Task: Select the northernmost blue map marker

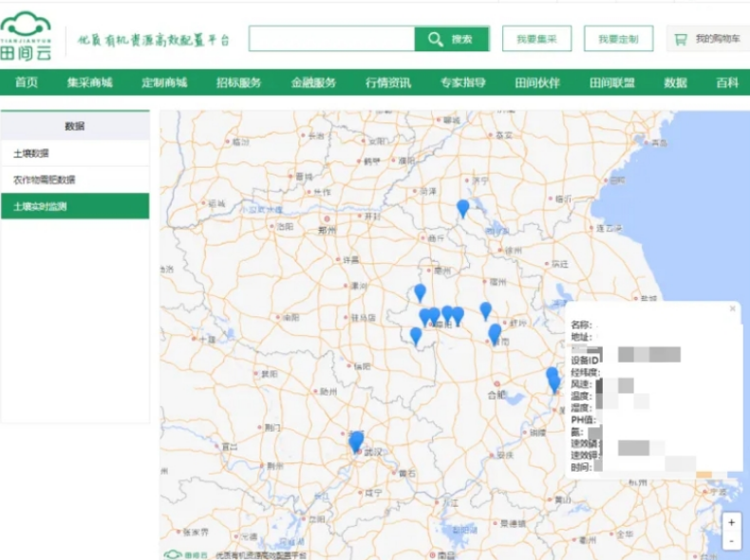Action: [x=462, y=207]
